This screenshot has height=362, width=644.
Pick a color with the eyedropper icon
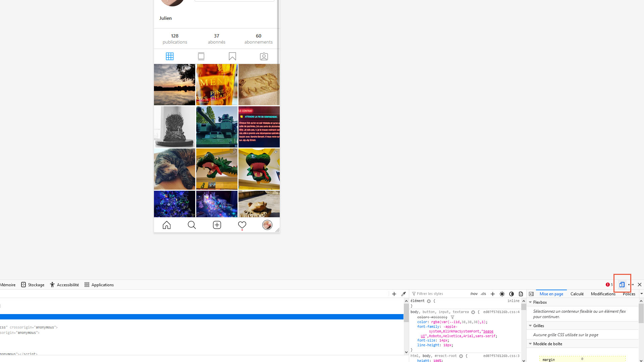(404, 294)
